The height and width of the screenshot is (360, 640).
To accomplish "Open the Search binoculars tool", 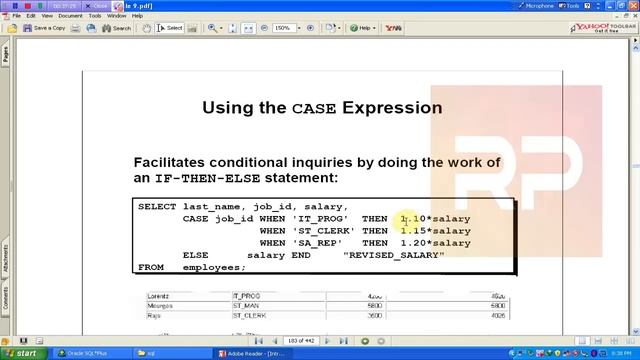I will pyautogui.click(x=116, y=28).
